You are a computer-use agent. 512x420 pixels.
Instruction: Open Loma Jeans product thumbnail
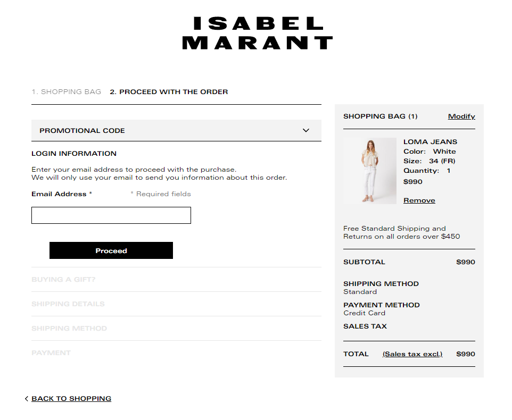pos(370,171)
